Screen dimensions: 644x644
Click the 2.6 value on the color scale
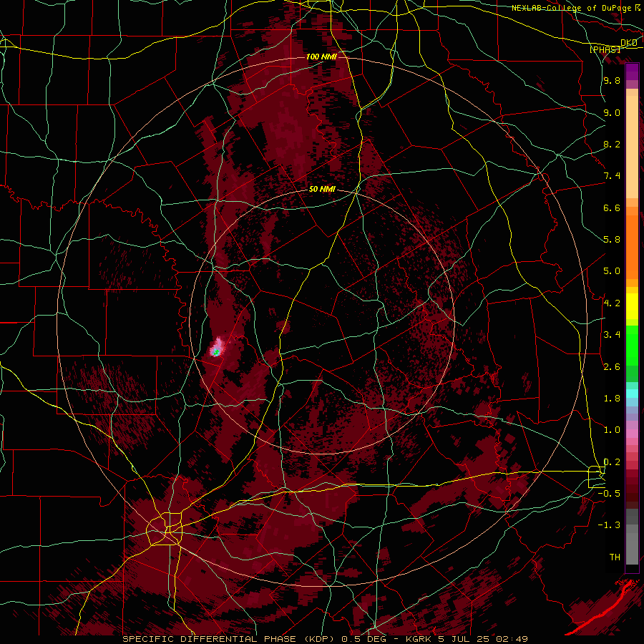coord(612,367)
